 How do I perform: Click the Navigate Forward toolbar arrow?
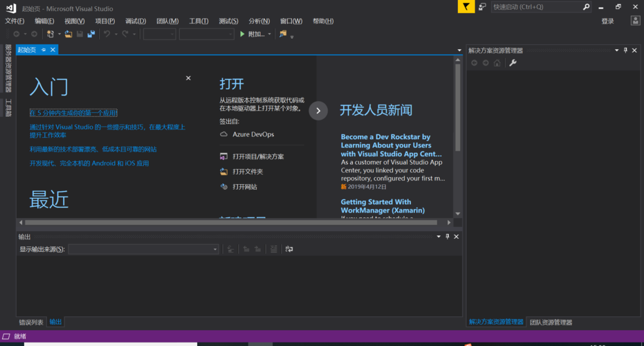[x=34, y=34]
